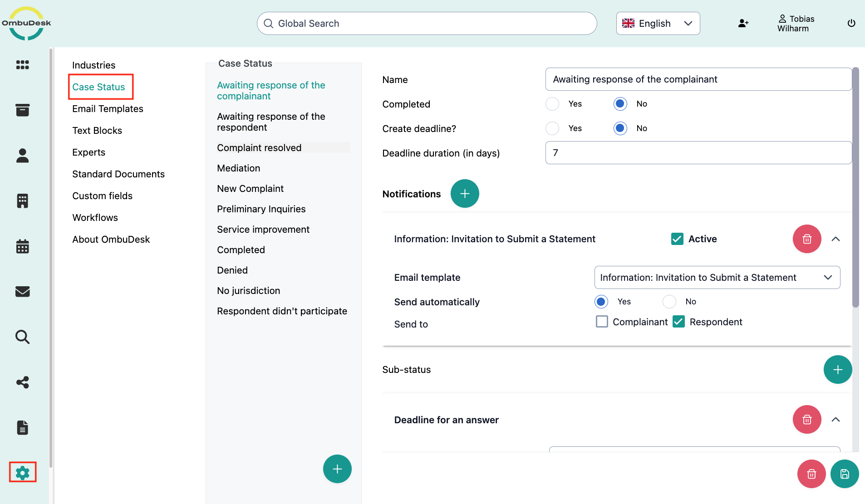Image resolution: width=865 pixels, height=504 pixels.
Task: Click the Name input field
Action: pyautogui.click(x=698, y=79)
